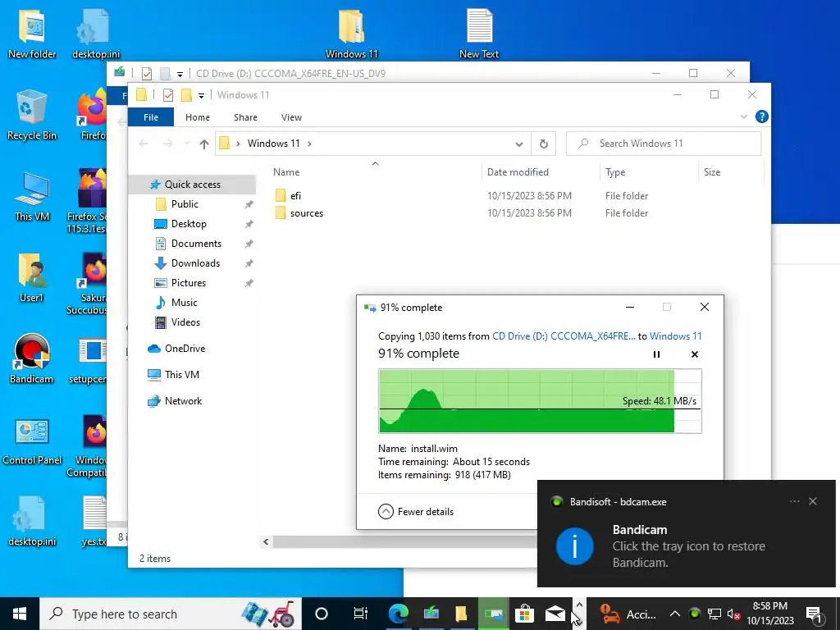The height and width of the screenshot is (630, 840).
Task: Open the Recycle Bin desktop icon
Action: 32,116
